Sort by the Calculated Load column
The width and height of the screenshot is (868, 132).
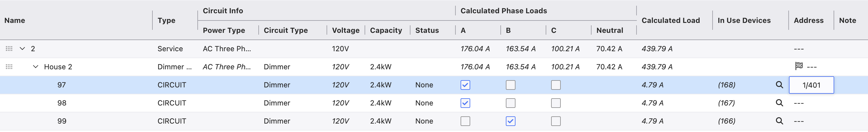670,20
